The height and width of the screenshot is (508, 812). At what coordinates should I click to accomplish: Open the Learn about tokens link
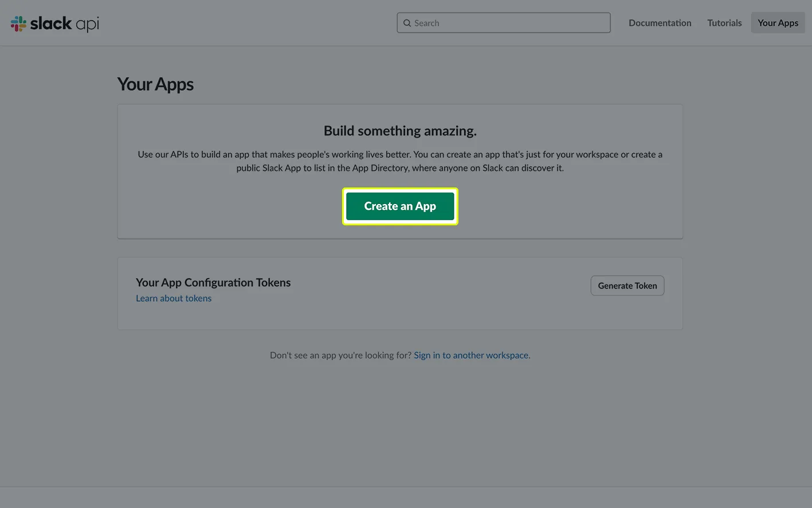174,298
